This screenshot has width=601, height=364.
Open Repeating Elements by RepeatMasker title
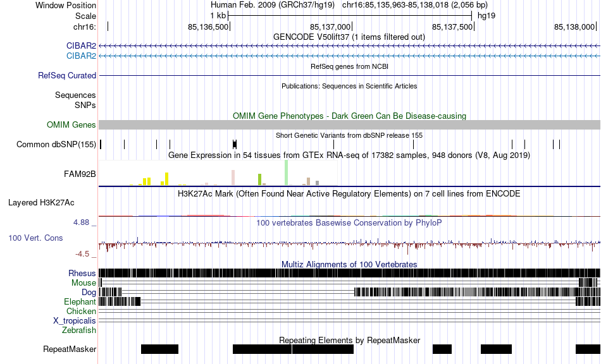coord(349,340)
